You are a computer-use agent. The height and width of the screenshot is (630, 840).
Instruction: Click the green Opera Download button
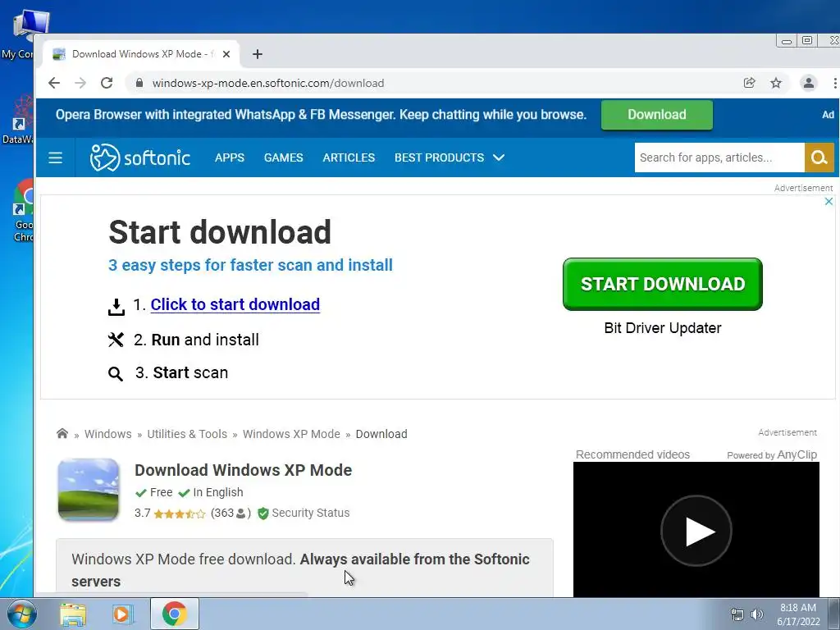(657, 115)
